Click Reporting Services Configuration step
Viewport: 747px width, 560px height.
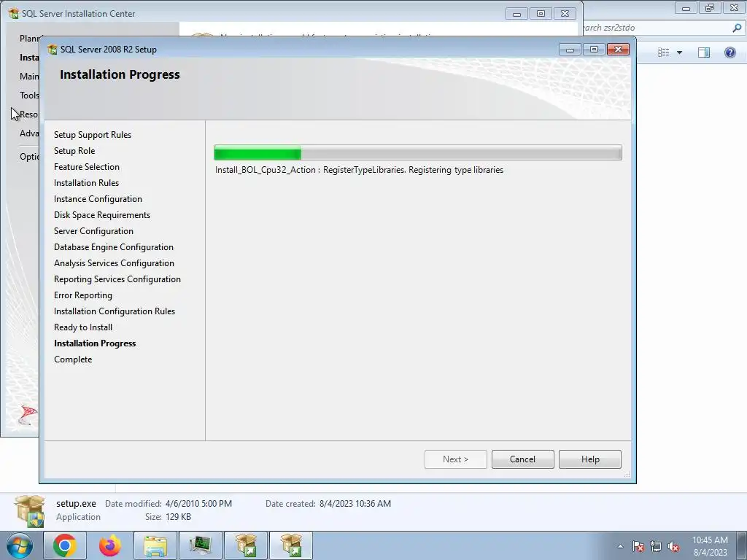tap(117, 279)
